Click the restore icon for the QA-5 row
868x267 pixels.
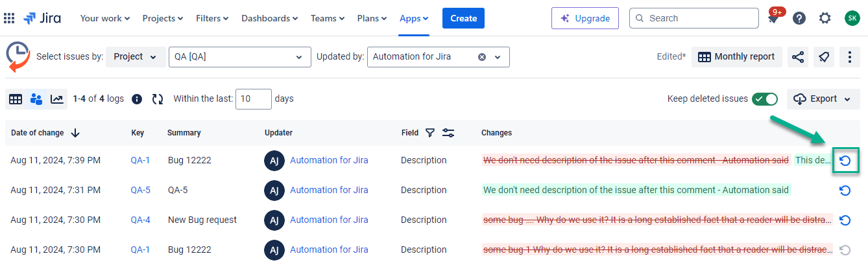[845, 191]
